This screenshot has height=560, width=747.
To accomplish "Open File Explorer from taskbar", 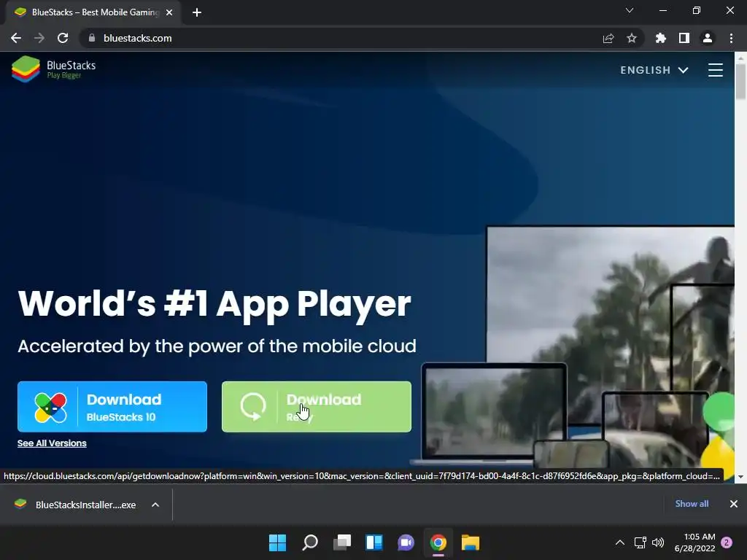I will coord(471,542).
